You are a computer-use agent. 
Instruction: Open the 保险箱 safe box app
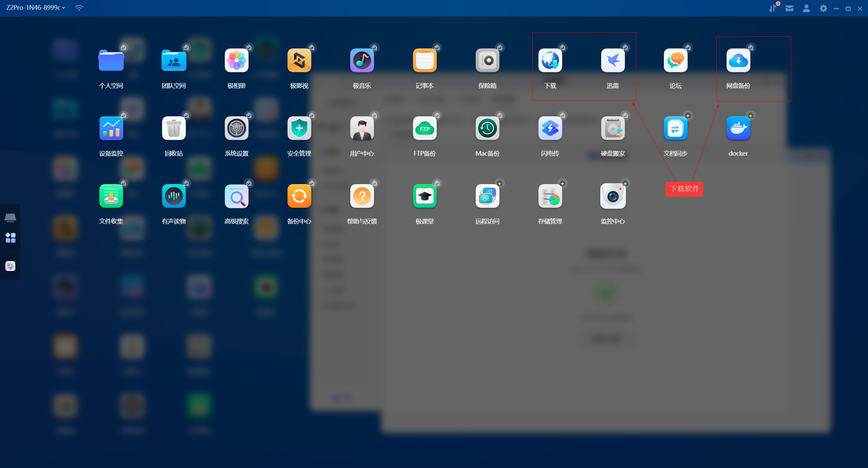point(487,61)
